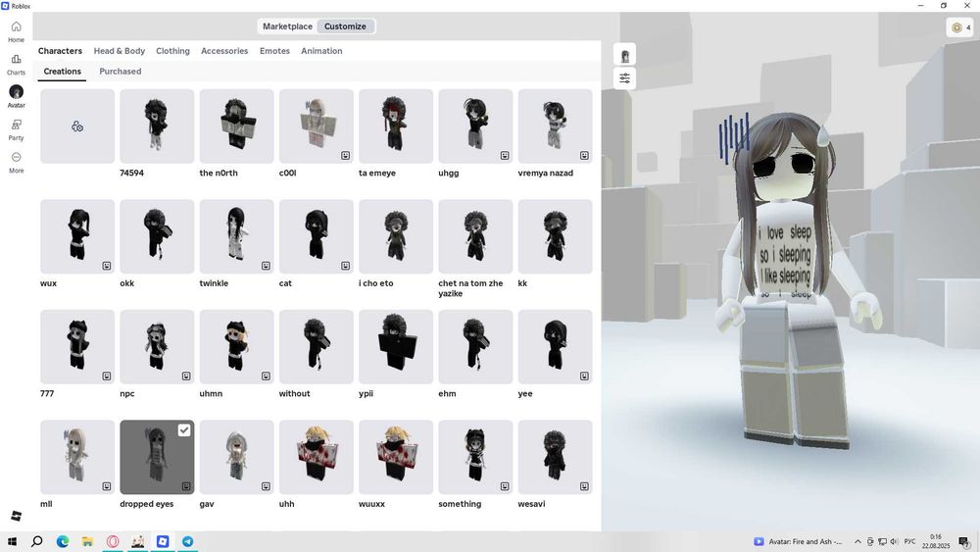Image resolution: width=980 pixels, height=552 pixels.
Task: Launch Microsoft Edge from taskbar
Action: [x=63, y=541]
